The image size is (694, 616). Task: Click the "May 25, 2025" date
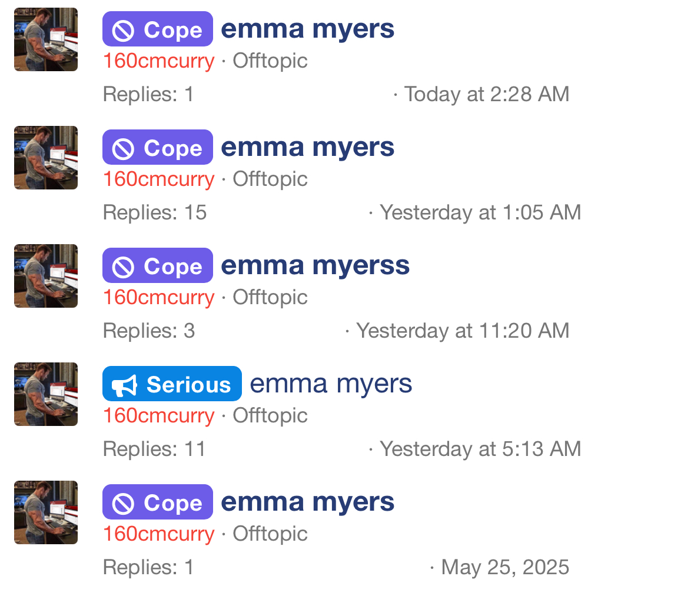pos(505,567)
